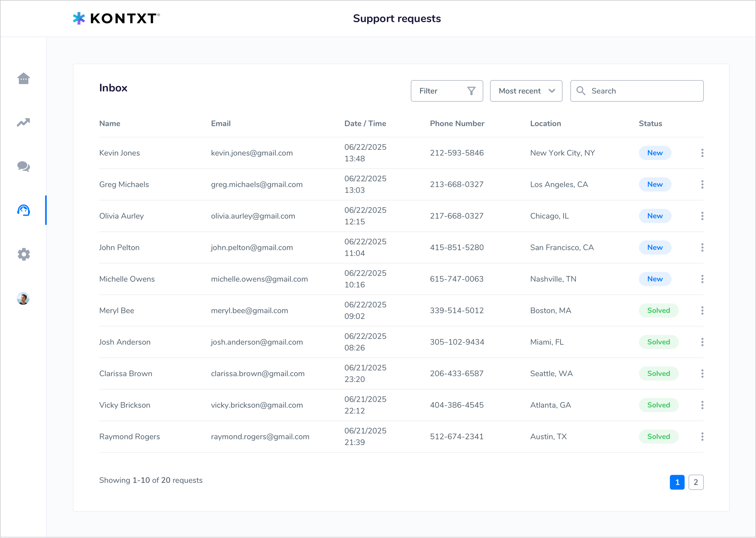Click the KONTXT asterisk logo icon
Screen dimensions: 756x538
(79, 18)
